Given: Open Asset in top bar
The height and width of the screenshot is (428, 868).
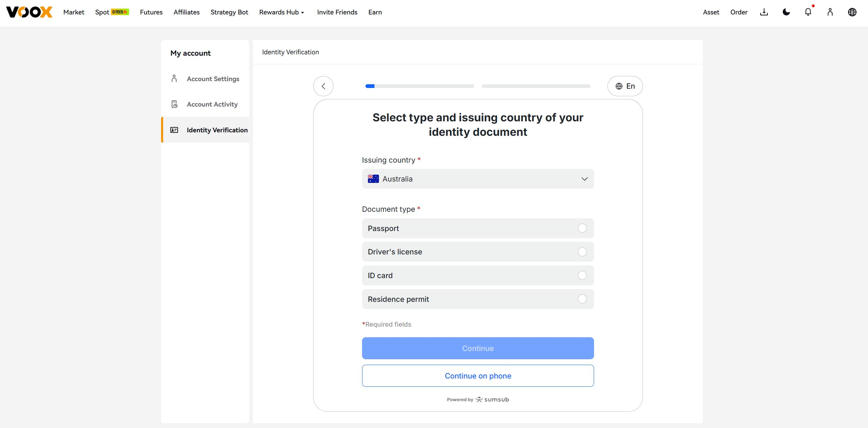Looking at the screenshot, I should pyautogui.click(x=711, y=12).
